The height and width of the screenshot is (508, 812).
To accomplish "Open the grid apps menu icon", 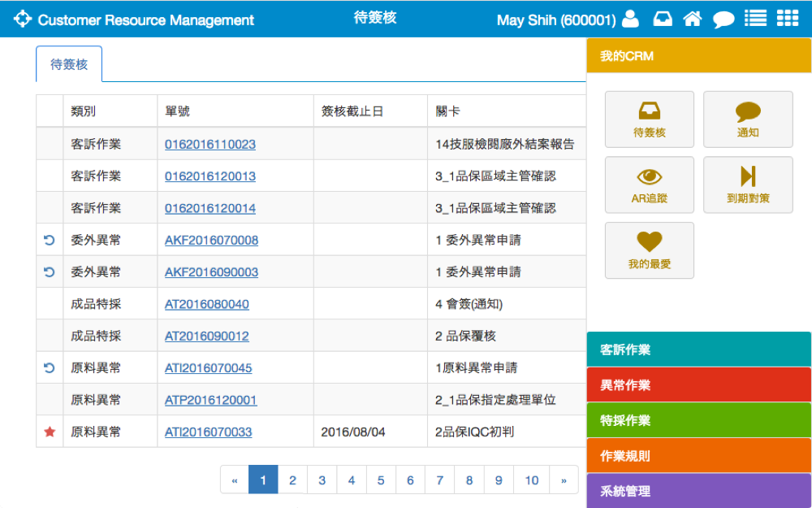I will 787,19.
